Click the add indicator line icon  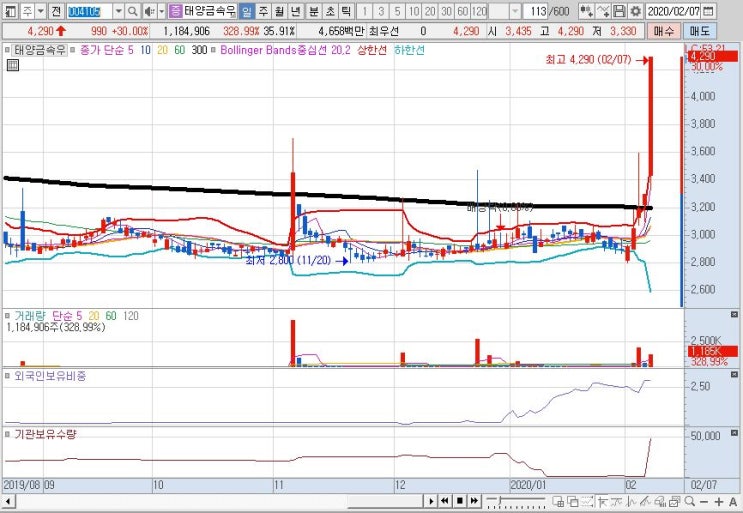(603, 11)
